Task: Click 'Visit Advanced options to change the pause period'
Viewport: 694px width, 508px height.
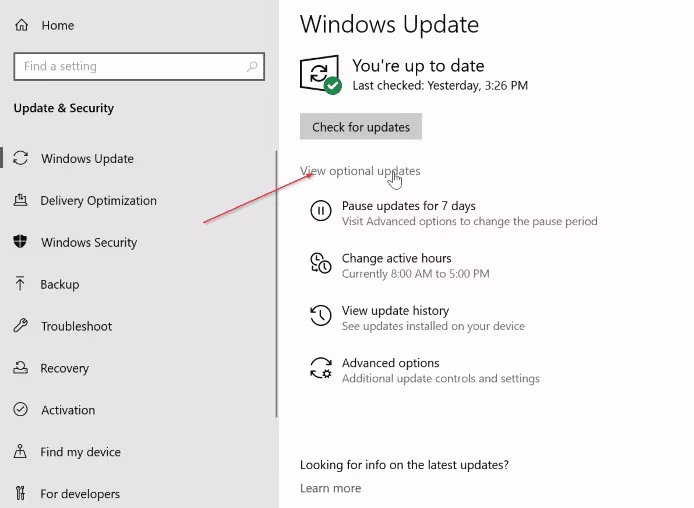Action: (x=470, y=221)
